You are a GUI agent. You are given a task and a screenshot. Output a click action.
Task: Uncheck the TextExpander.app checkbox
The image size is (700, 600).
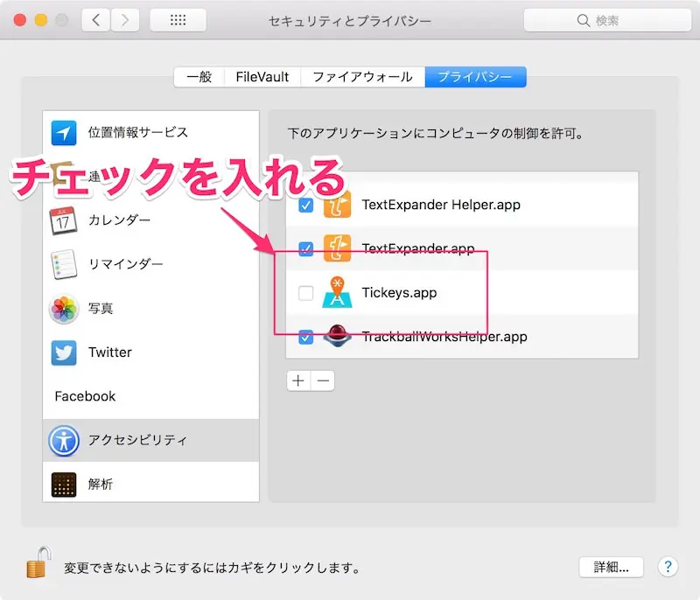(x=305, y=248)
